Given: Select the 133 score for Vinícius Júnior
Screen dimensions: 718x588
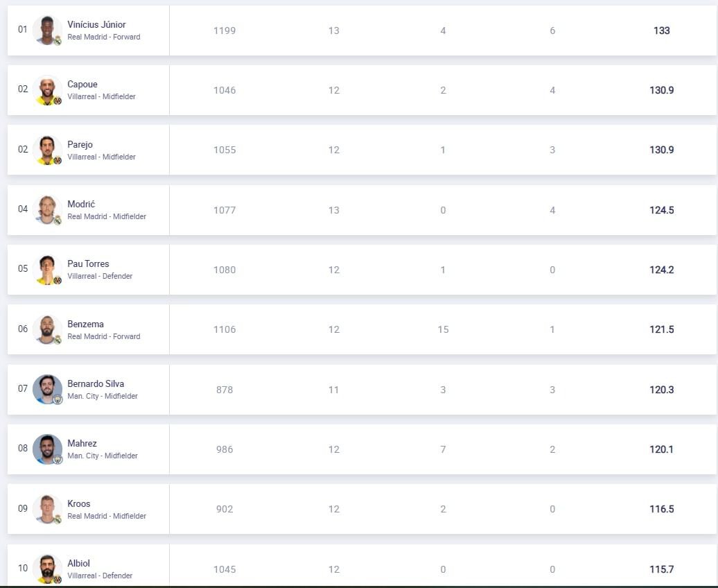Looking at the screenshot, I should point(661,31).
